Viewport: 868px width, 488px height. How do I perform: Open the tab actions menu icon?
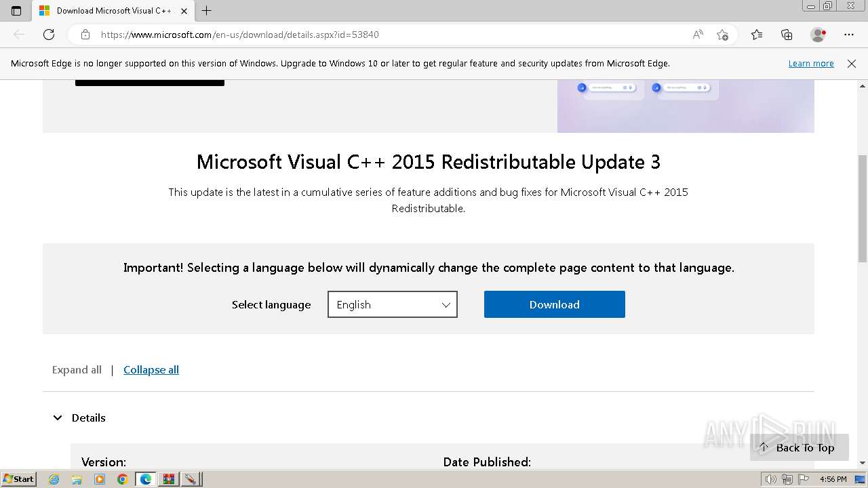(16, 11)
